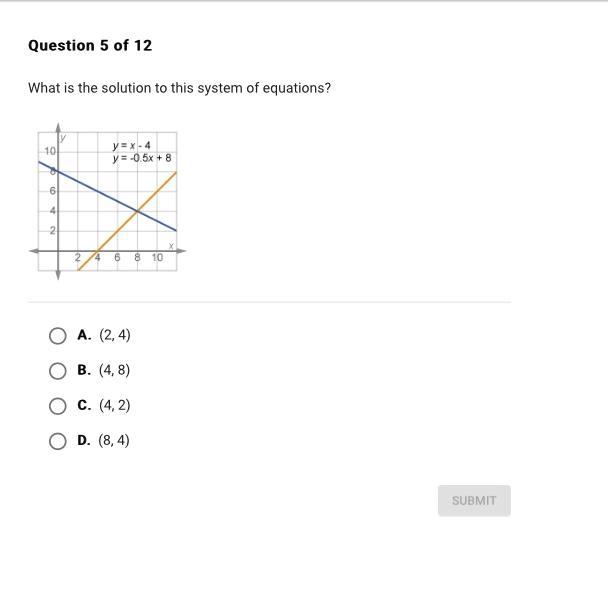Click the intersection point of both lines
The height and width of the screenshot is (608, 608).
(137, 211)
